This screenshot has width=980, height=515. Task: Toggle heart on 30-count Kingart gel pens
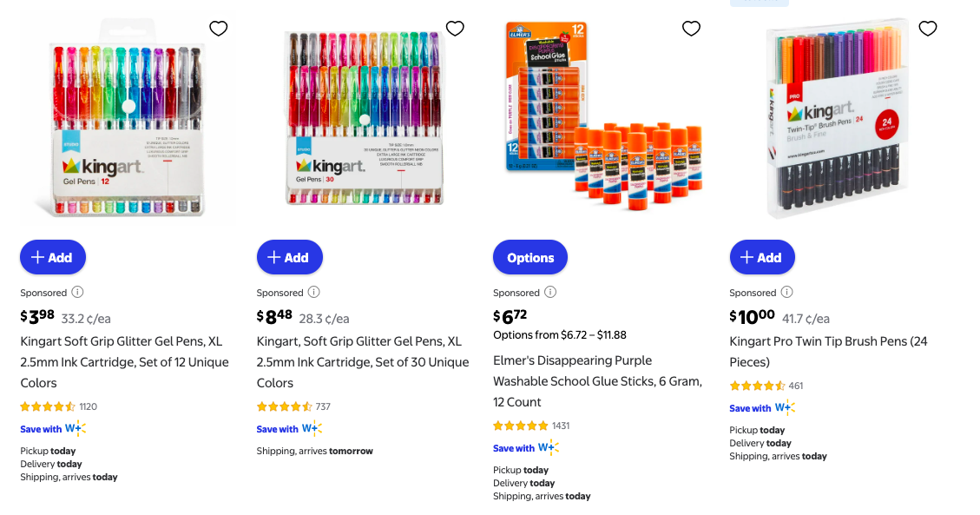[455, 29]
